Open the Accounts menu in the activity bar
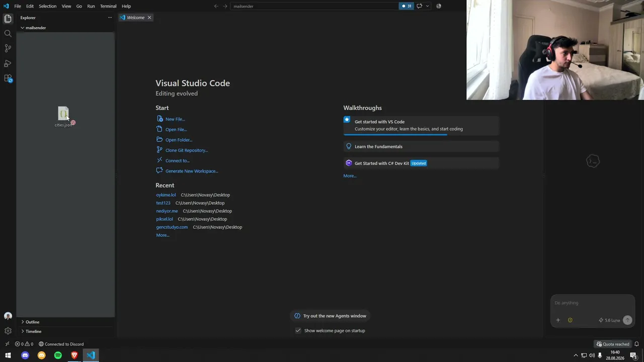This screenshot has height=362, width=644. 8,316
